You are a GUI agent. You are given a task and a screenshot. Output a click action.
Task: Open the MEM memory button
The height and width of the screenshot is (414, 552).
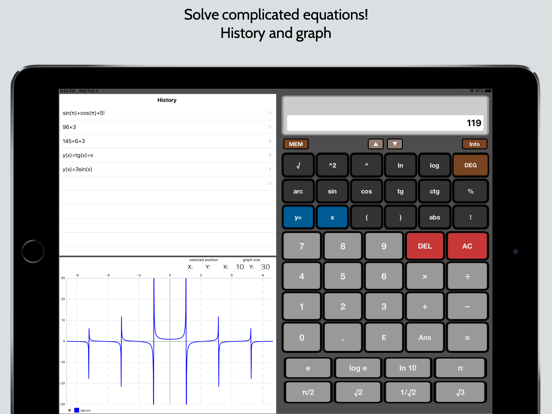(296, 144)
